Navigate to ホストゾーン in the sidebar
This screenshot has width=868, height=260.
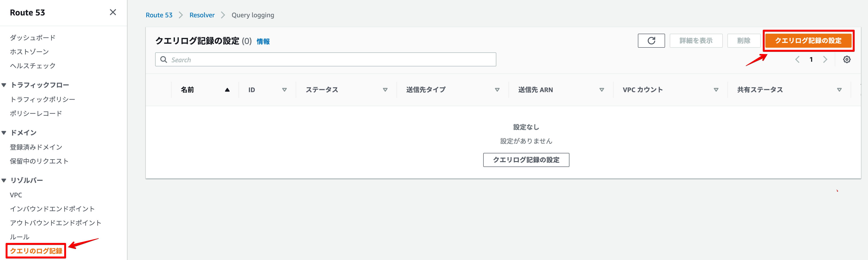click(29, 51)
